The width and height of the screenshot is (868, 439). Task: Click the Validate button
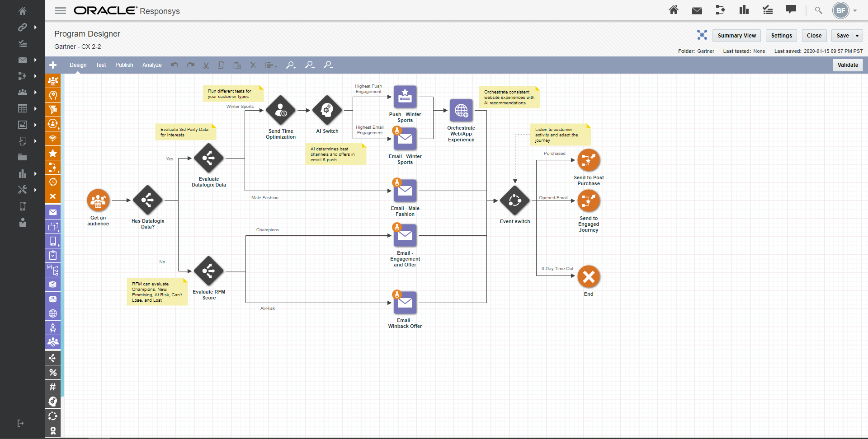[x=848, y=65]
